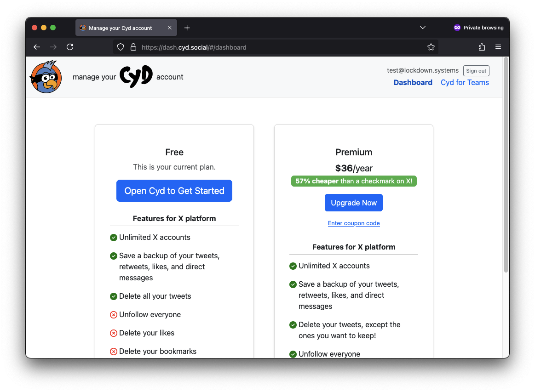Open Cyd for Teams

tap(465, 82)
